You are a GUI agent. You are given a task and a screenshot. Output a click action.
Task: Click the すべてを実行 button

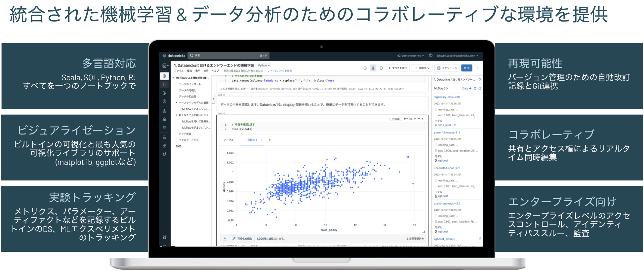tap(398, 68)
